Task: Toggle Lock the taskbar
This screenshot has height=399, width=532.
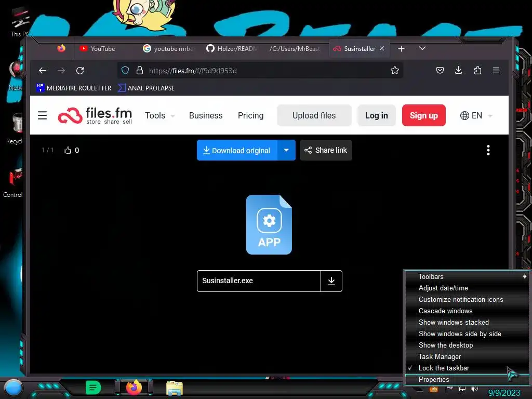Action: pos(467,368)
